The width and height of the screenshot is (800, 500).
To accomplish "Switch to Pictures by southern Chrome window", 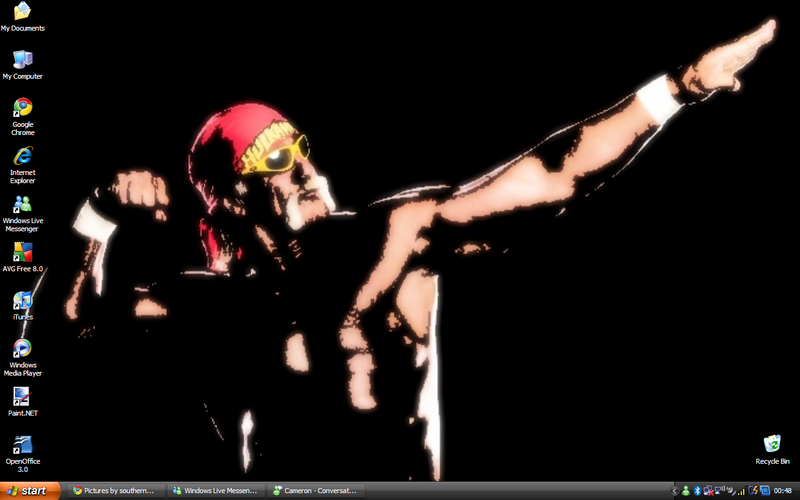I will pyautogui.click(x=118, y=491).
